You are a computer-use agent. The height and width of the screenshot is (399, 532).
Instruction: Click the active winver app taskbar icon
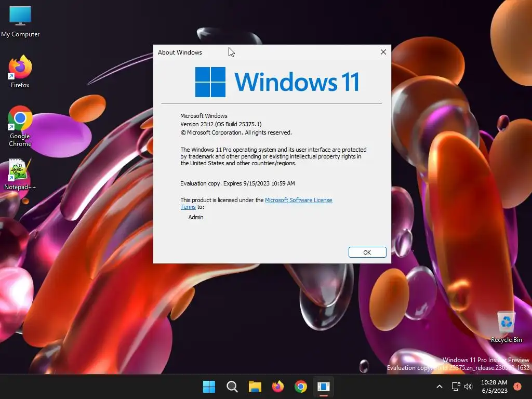click(x=324, y=387)
